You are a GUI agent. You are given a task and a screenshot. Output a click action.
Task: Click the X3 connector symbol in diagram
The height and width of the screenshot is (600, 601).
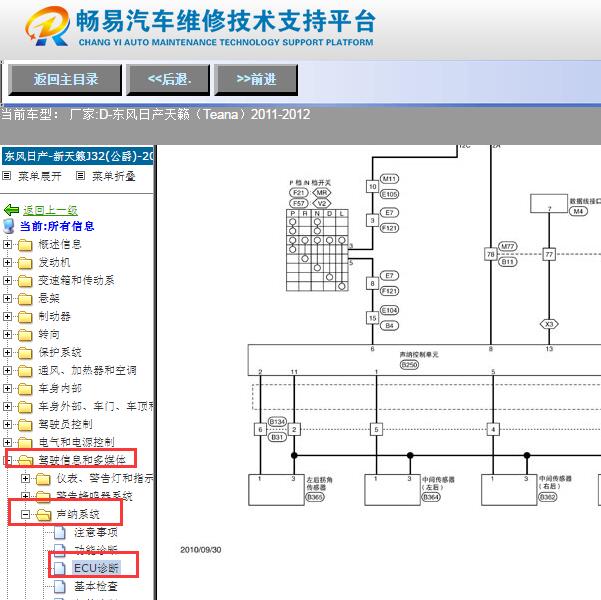coord(549,324)
